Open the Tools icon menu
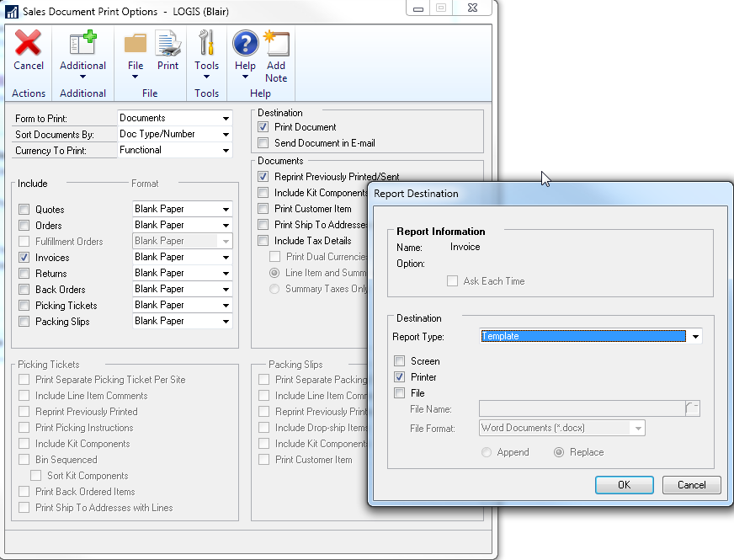 [x=206, y=43]
